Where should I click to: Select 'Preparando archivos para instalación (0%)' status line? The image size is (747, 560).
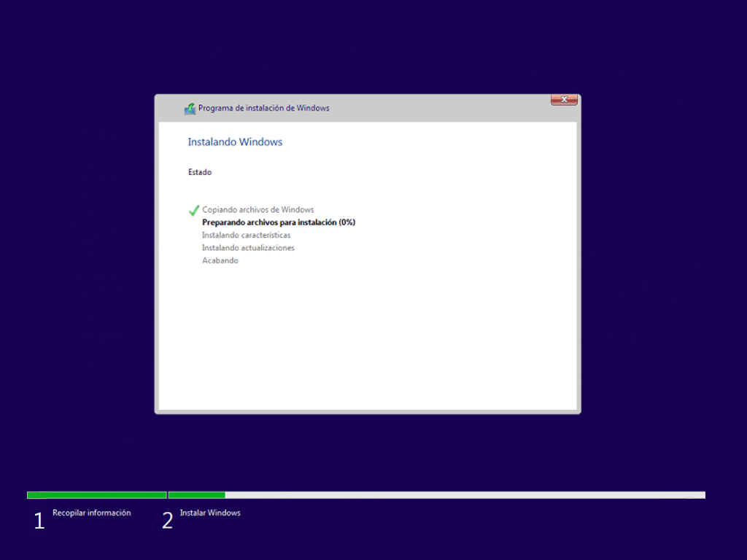pos(279,222)
